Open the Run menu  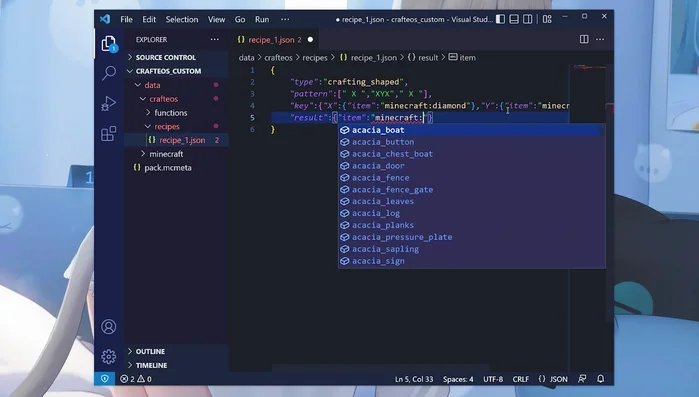pos(262,19)
